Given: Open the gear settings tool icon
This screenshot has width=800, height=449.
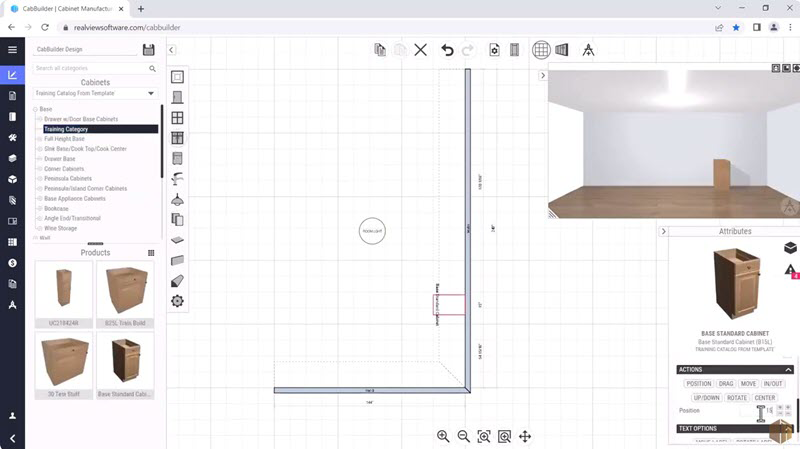Looking at the screenshot, I should [177, 301].
